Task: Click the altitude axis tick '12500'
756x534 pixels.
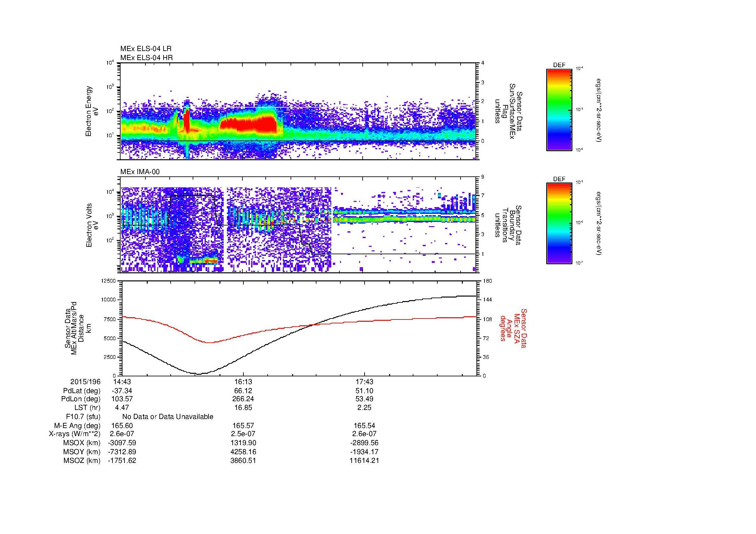Action: (108, 281)
